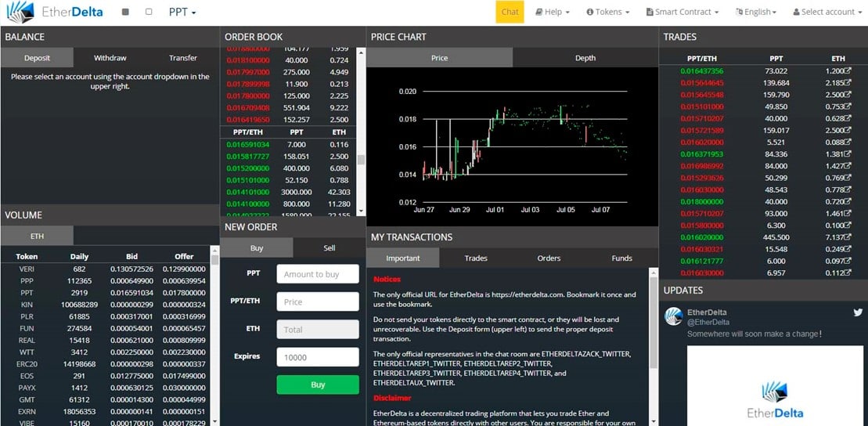Image resolution: width=868 pixels, height=426 pixels.
Task: Expand the Help menu
Action: (x=553, y=12)
